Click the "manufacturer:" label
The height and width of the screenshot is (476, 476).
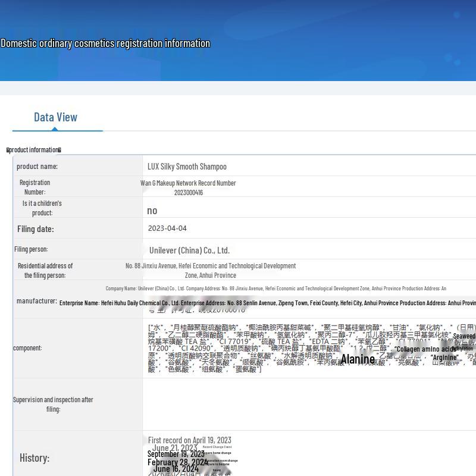(37, 301)
